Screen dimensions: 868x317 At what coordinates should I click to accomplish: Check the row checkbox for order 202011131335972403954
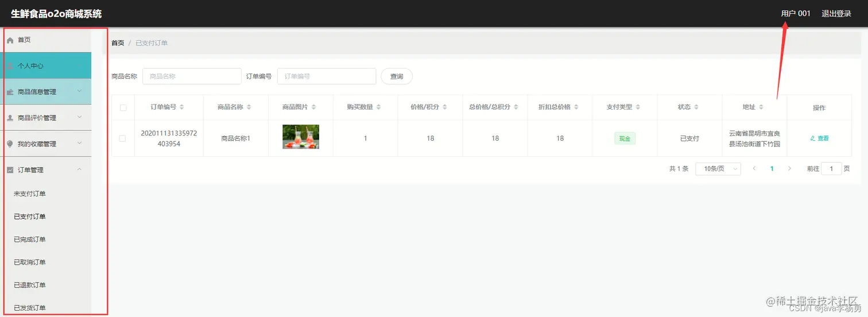[x=122, y=138]
